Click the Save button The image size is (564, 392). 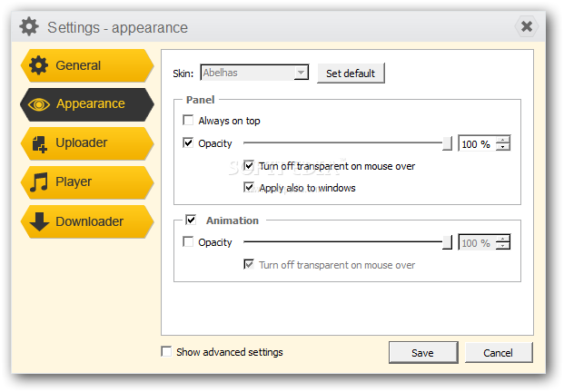pyautogui.click(x=423, y=353)
